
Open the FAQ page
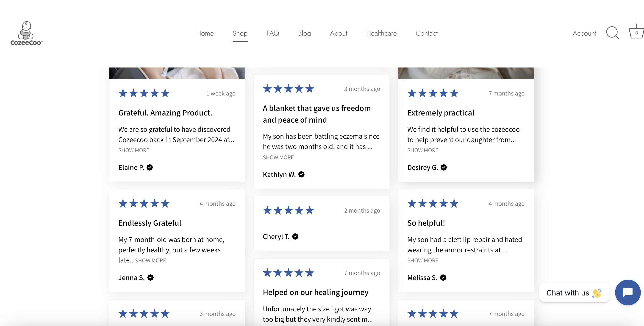[272, 33]
